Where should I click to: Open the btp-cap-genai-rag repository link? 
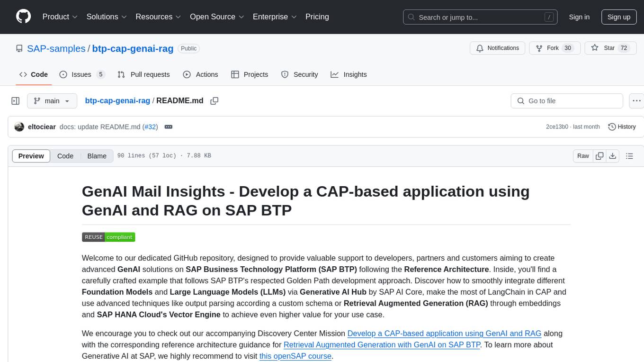[x=133, y=48]
